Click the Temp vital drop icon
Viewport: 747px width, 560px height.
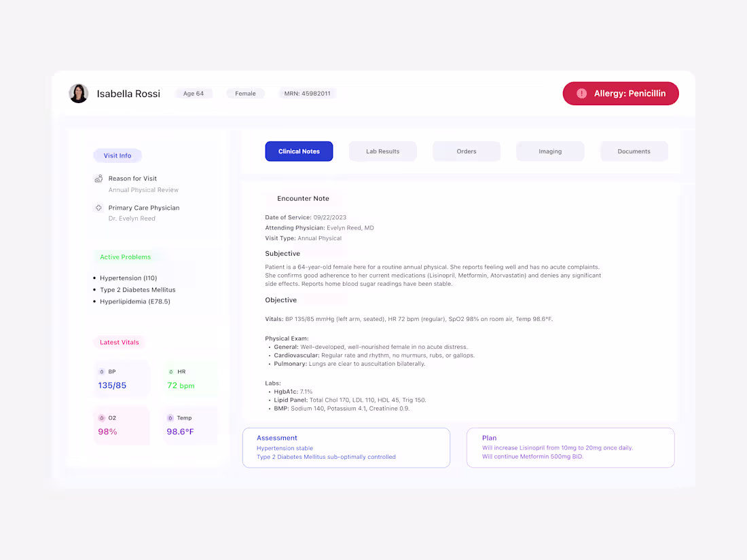pos(170,417)
